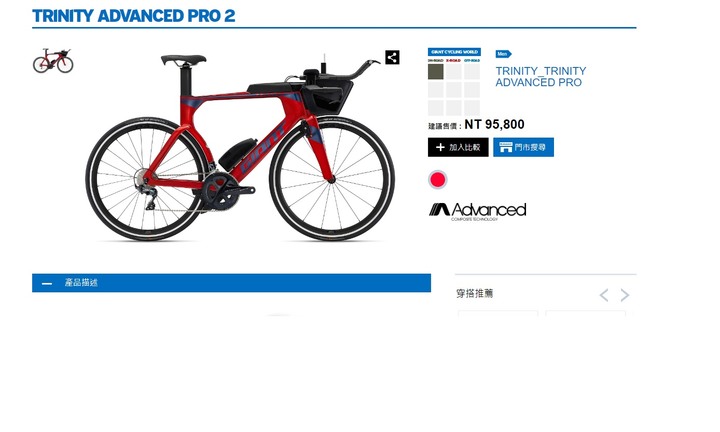Click the Advanced Composite Technology logo
The height and width of the screenshot is (432, 720).
(478, 211)
